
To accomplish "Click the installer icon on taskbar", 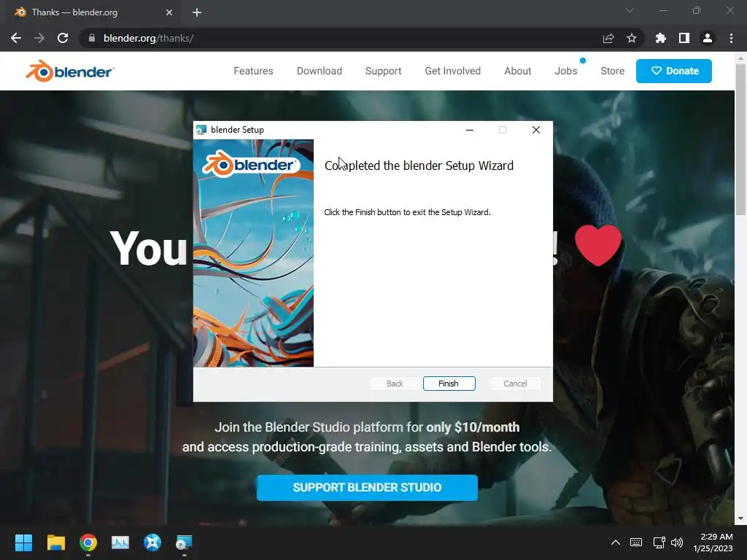I will [x=185, y=542].
